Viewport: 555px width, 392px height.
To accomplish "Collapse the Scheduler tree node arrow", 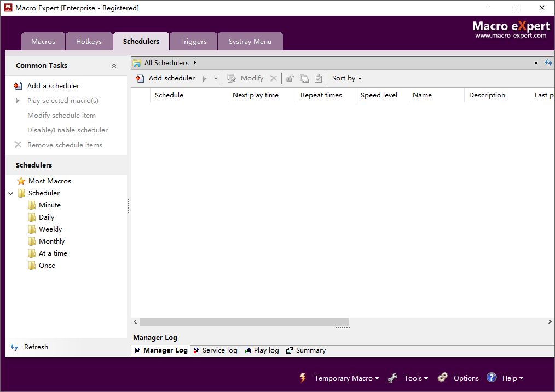I will pyautogui.click(x=10, y=193).
